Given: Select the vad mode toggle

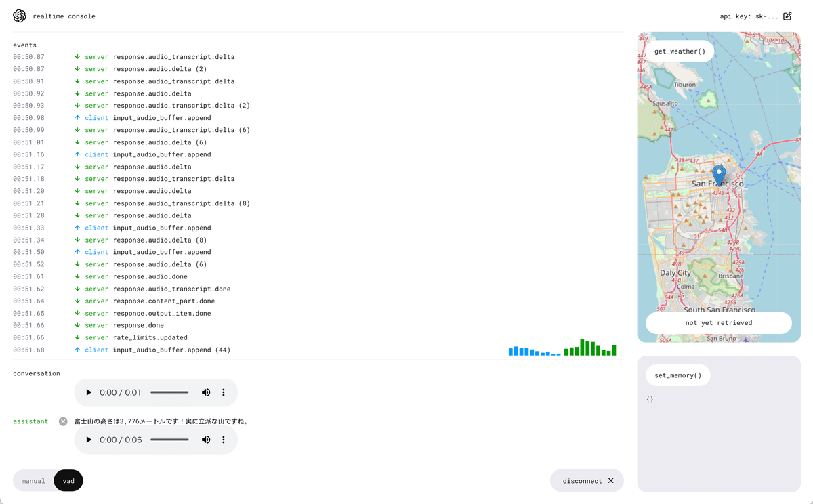Looking at the screenshot, I should (68, 480).
